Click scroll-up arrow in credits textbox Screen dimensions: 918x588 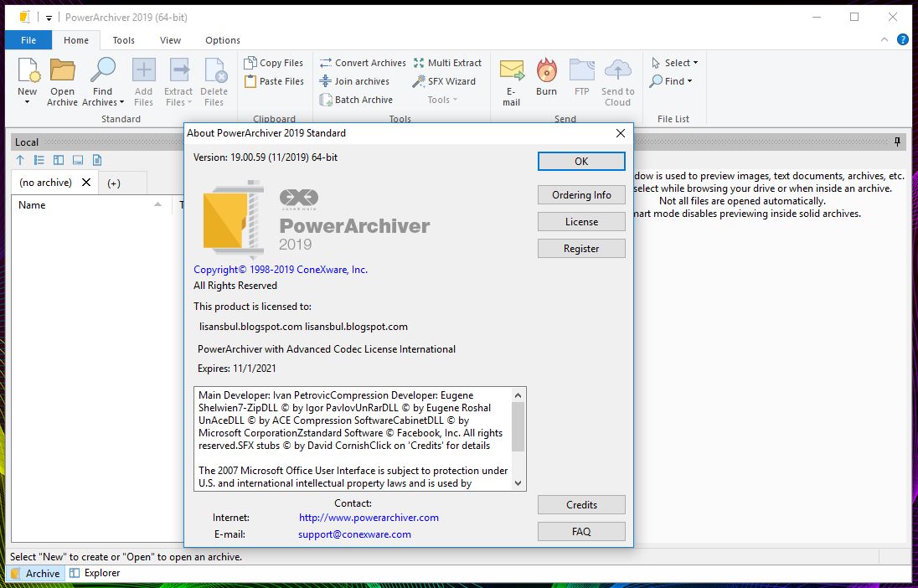[x=518, y=395]
